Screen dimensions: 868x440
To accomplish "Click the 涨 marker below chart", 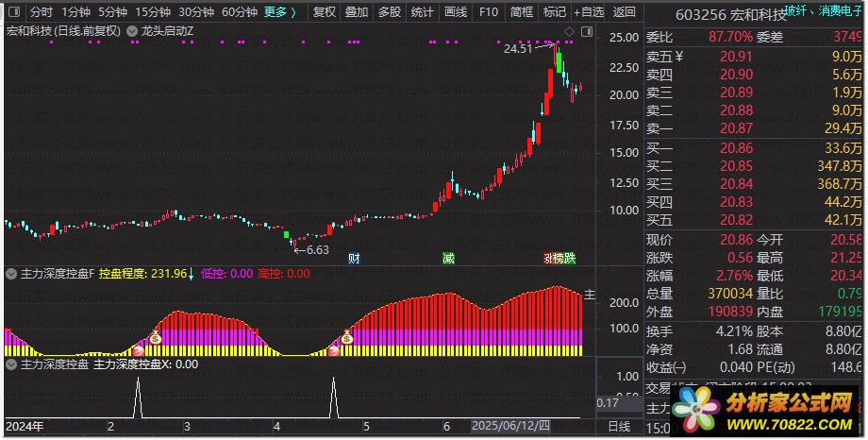I will [x=548, y=258].
